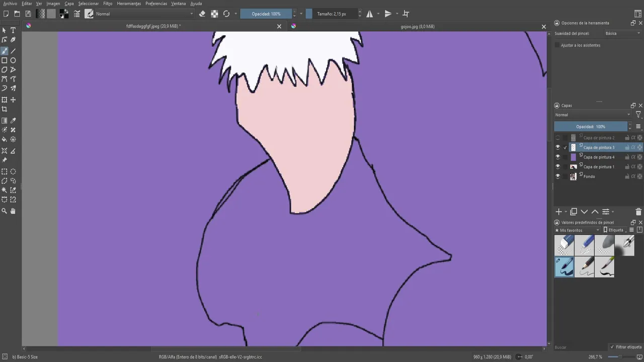The width and height of the screenshot is (644, 362).
Task: Select the Contiguous Selection magic wand tool
Action: (x=5, y=190)
